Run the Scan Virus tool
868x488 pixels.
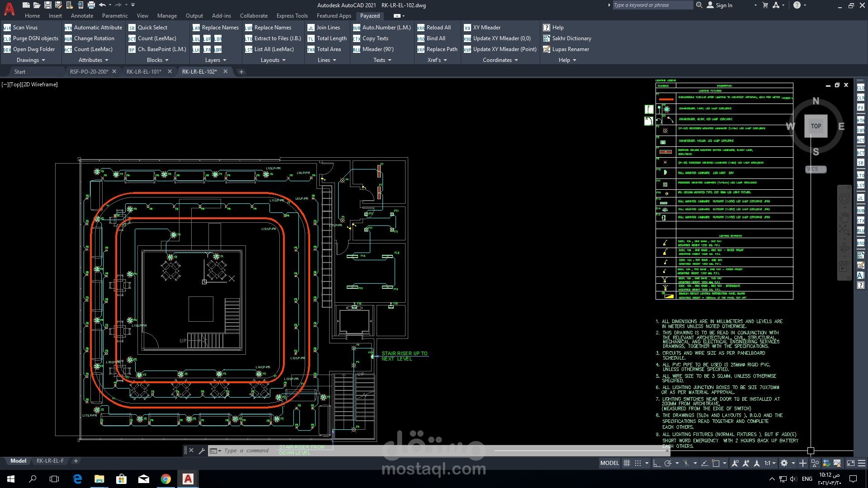(21, 28)
